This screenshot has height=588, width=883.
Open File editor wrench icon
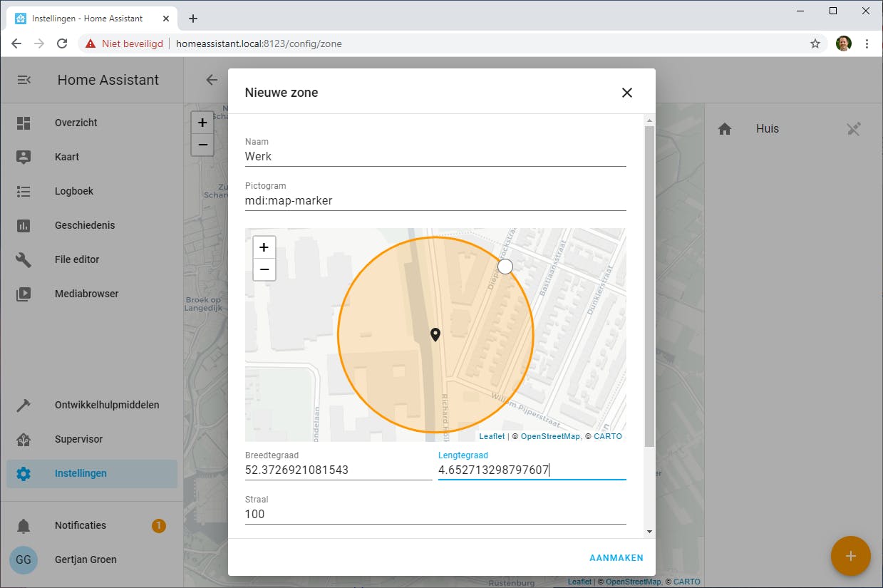(24, 259)
